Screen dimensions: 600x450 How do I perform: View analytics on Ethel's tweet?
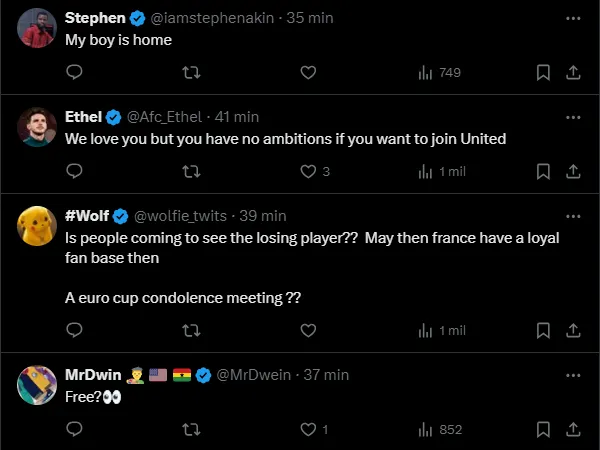[x=441, y=171]
